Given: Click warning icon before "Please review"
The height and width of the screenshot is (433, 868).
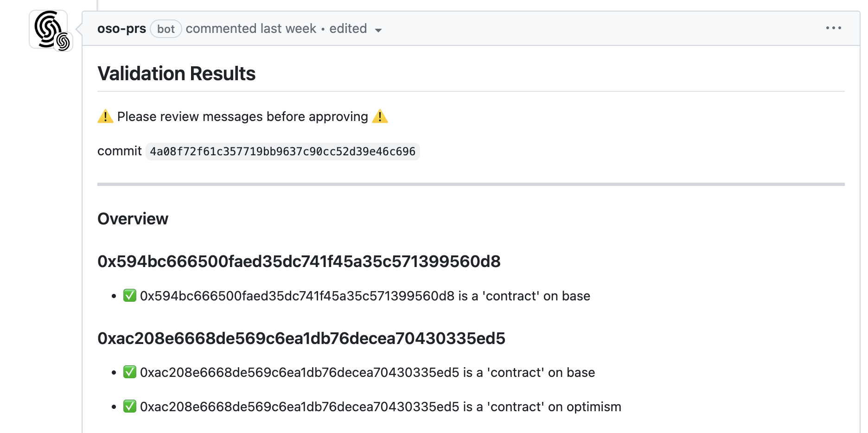Looking at the screenshot, I should (105, 116).
